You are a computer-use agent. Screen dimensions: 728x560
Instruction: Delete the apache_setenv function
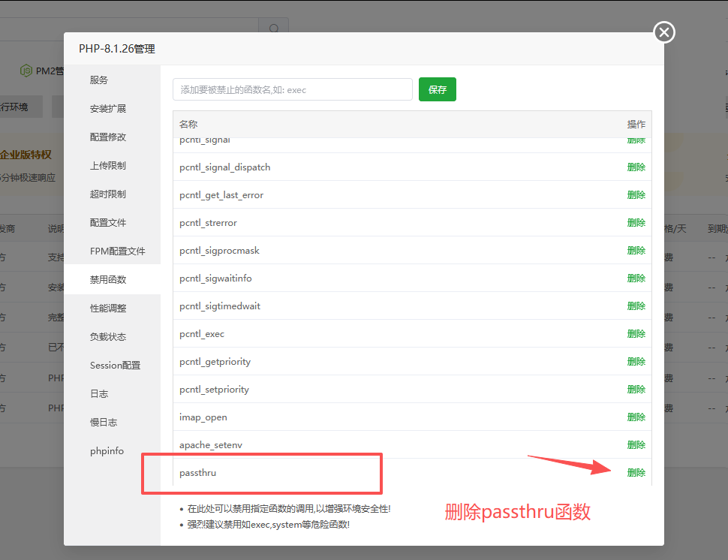[636, 445]
